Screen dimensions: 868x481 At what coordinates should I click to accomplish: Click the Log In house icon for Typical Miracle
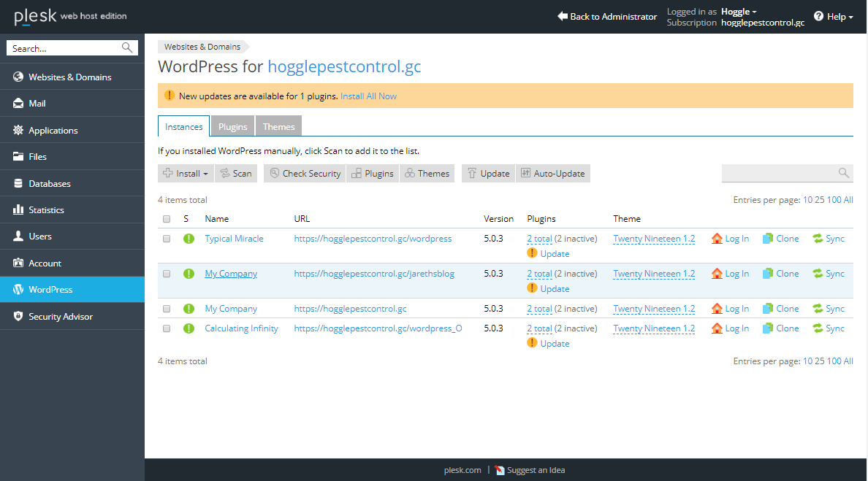(x=717, y=238)
